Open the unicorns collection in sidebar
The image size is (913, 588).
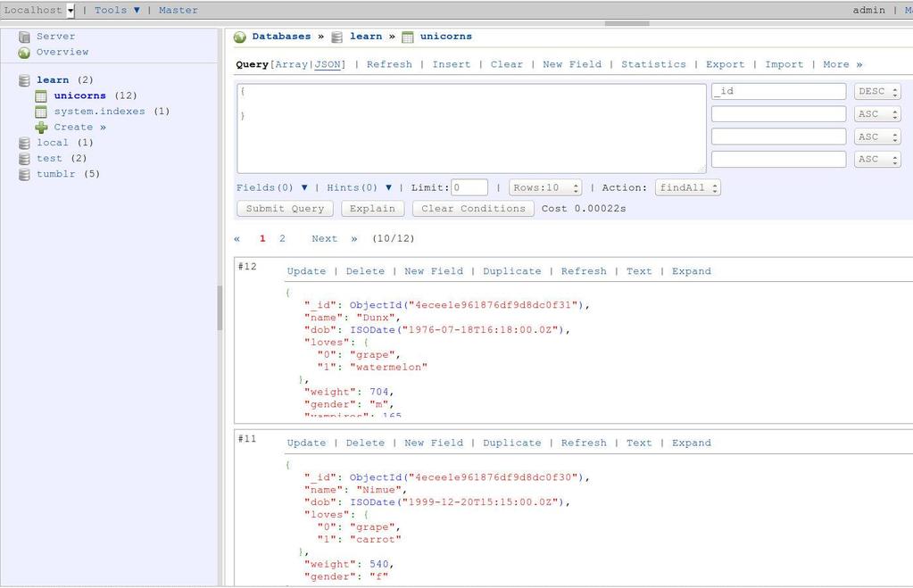point(79,95)
